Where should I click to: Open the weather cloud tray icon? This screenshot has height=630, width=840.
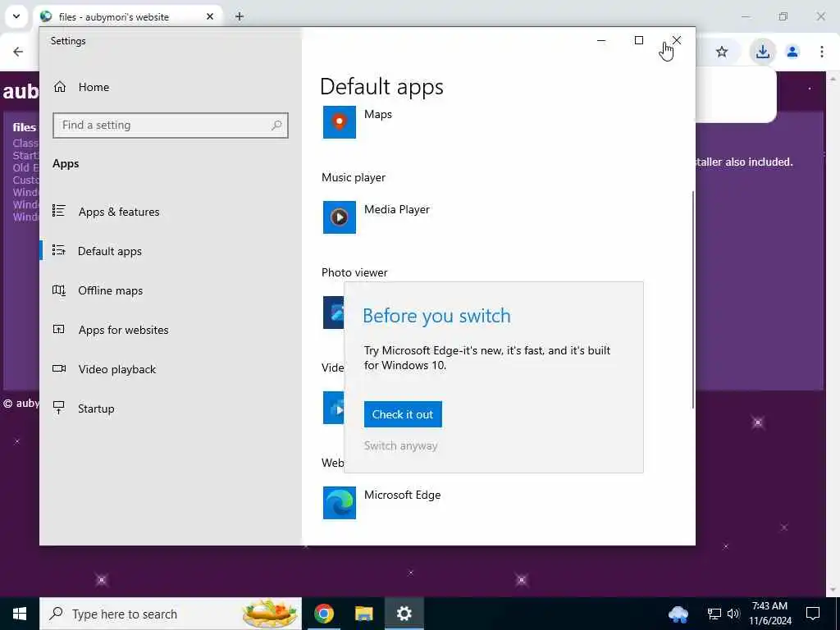click(678, 614)
